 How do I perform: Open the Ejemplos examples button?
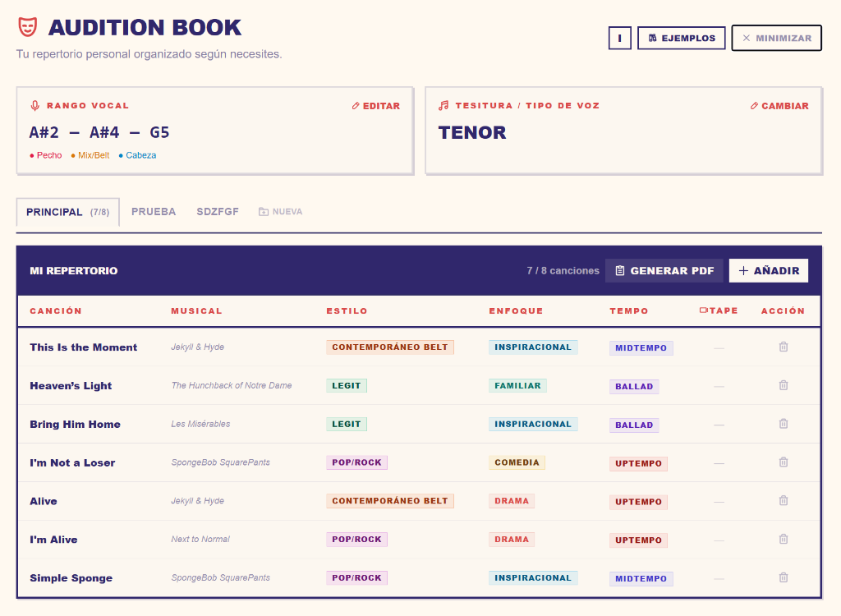click(681, 38)
